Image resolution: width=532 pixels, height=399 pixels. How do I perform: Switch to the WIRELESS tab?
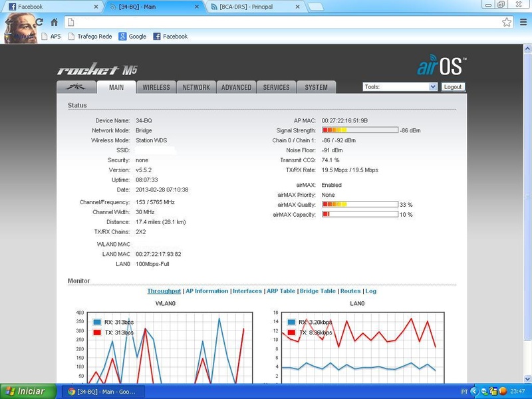tap(156, 87)
